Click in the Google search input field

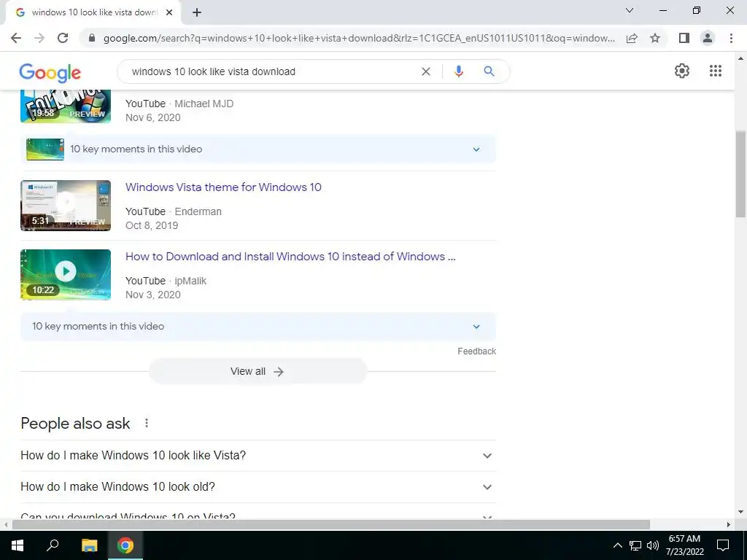(x=271, y=71)
